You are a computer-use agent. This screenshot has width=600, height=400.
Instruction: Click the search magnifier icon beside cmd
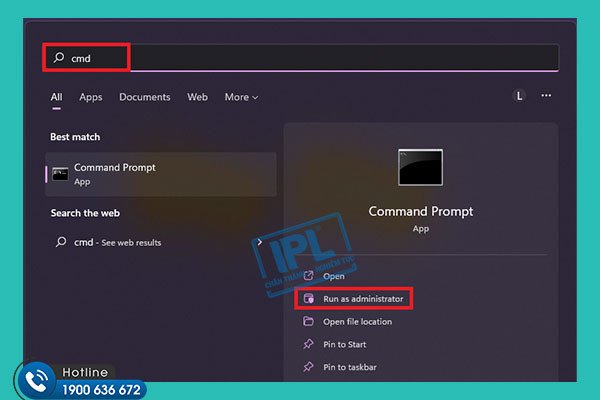[59, 57]
